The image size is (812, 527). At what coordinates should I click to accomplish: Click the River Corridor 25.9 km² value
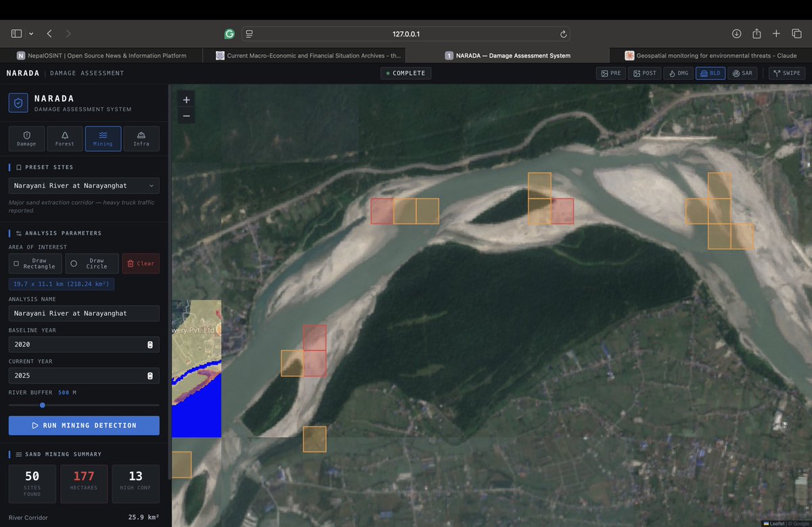(143, 518)
